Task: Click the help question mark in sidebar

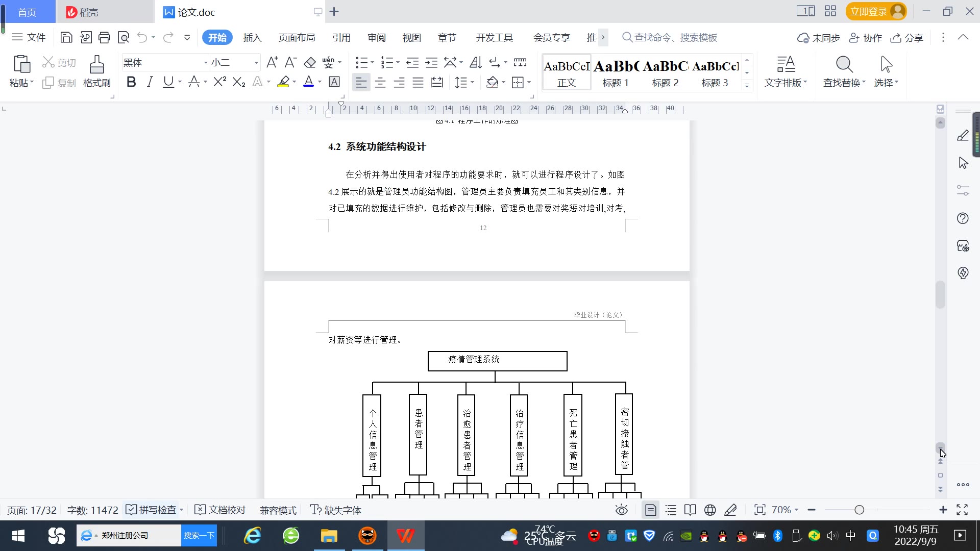Action: pyautogui.click(x=963, y=218)
